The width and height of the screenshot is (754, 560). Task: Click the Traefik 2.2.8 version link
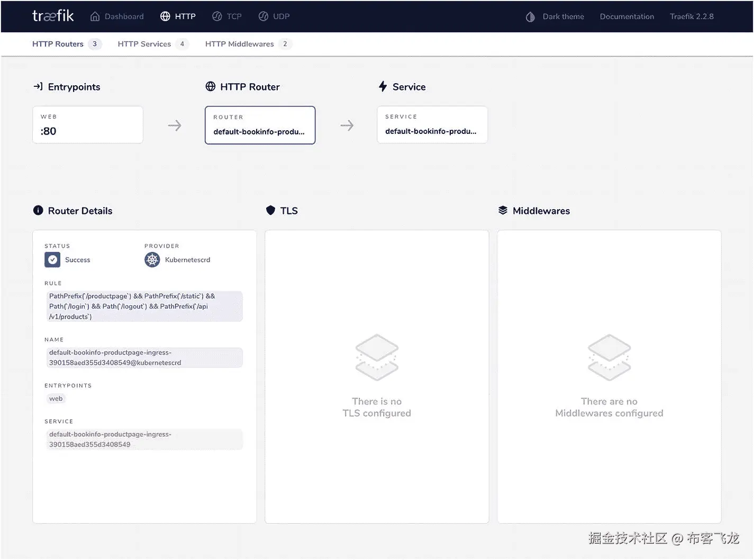(692, 16)
